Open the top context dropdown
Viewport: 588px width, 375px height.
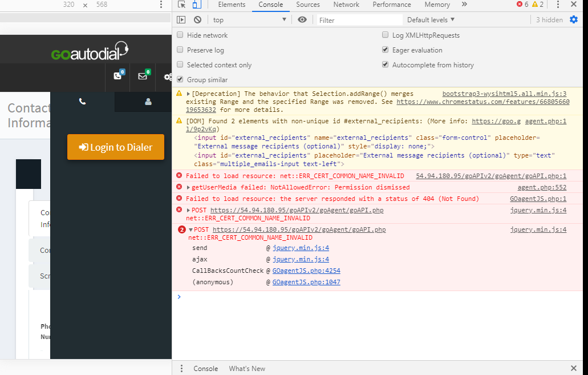[249, 20]
